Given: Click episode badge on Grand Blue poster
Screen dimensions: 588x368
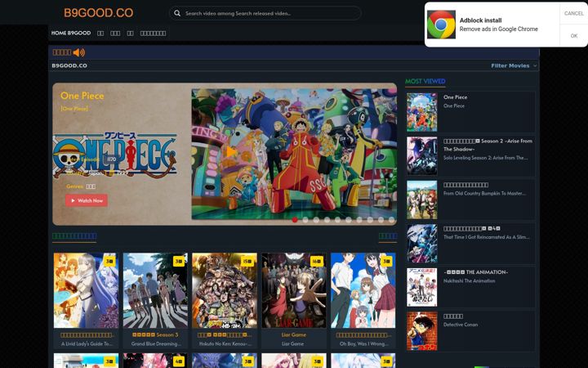Looking at the screenshot, I should 179,262.
